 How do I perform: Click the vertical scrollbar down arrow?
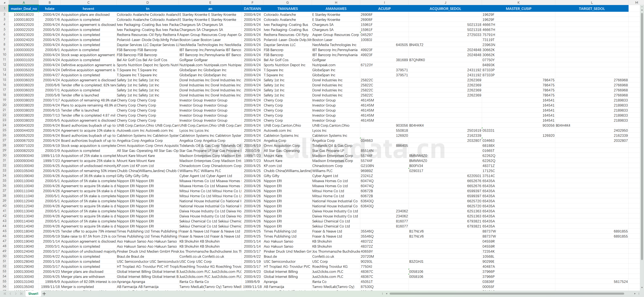tap(642, 287)
